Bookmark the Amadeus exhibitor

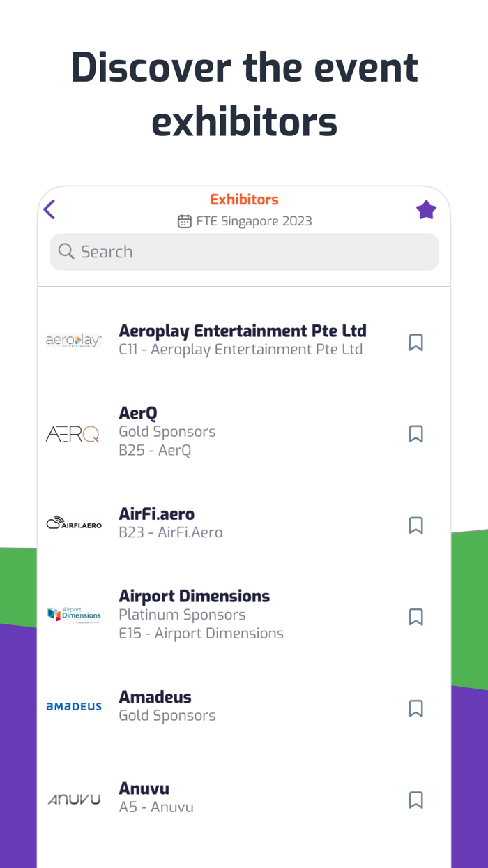coord(415,708)
